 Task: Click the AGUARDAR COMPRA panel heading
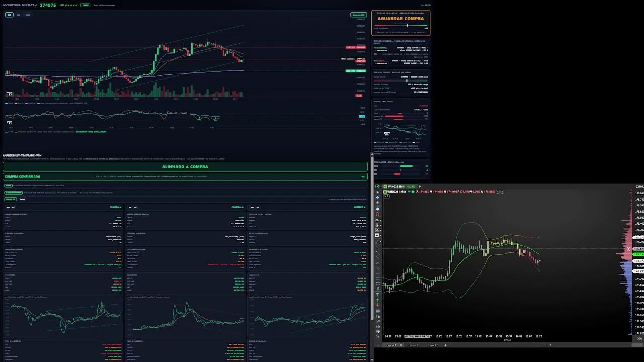(x=401, y=19)
